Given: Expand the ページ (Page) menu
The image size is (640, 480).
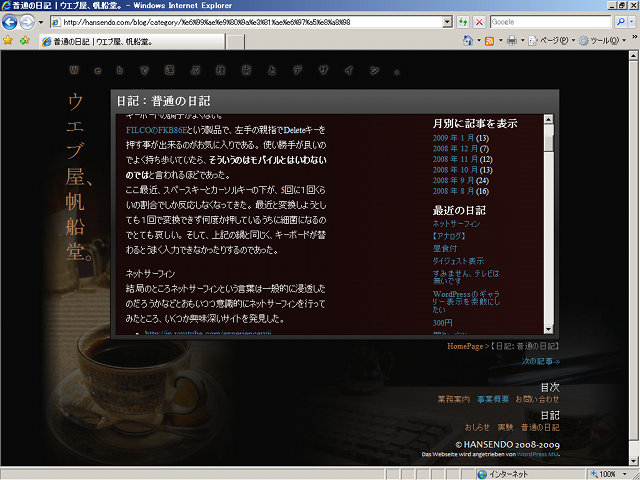Looking at the screenshot, I should (553, 41).
